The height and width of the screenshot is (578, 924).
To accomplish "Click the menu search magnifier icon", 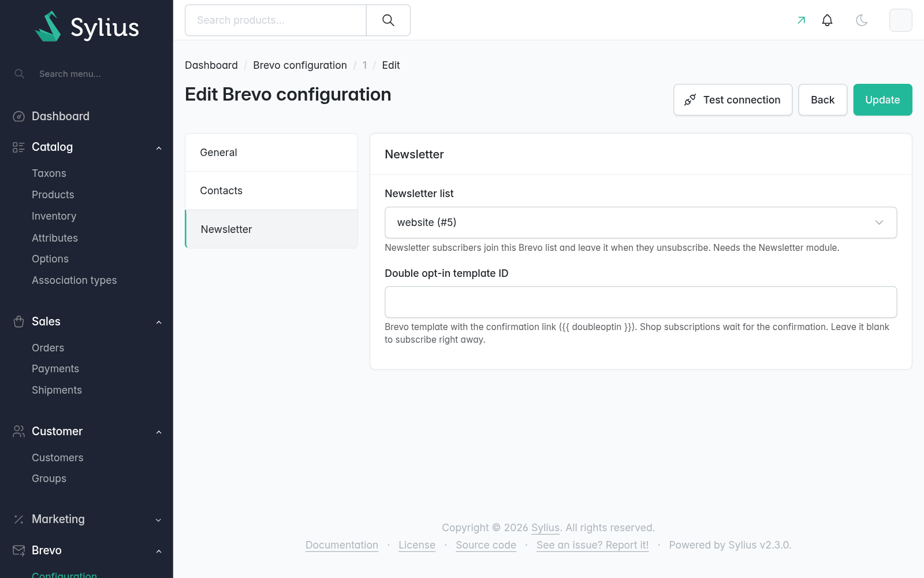I will point(19,74).
